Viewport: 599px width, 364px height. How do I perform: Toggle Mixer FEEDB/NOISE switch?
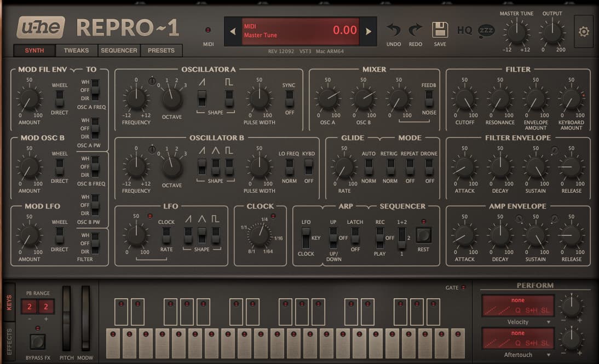[x=429, y=98]
